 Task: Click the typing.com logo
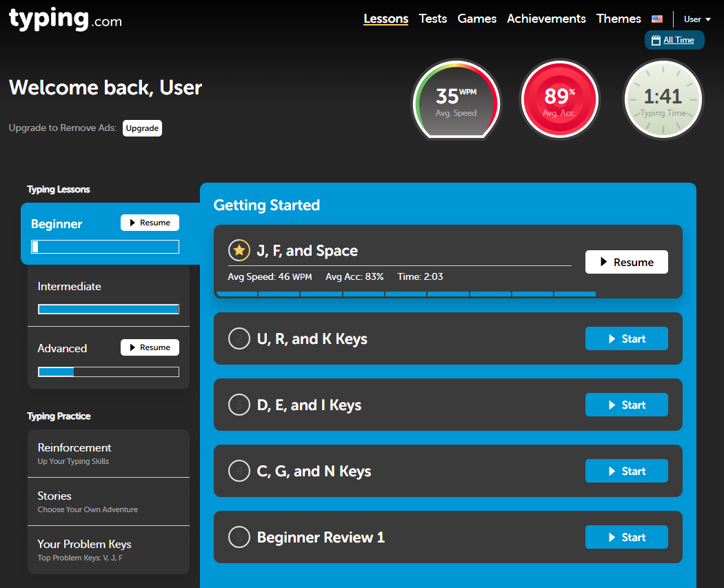[66, 19]
